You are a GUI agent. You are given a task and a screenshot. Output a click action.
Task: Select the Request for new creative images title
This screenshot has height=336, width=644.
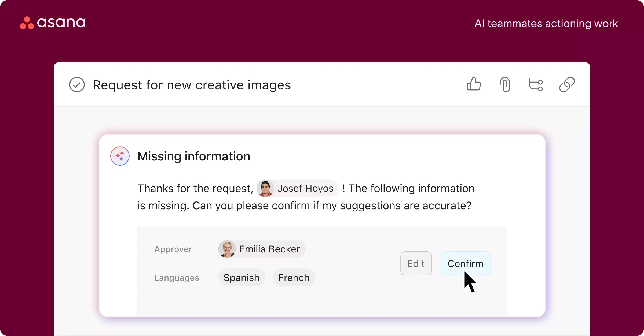coord(191,84)
